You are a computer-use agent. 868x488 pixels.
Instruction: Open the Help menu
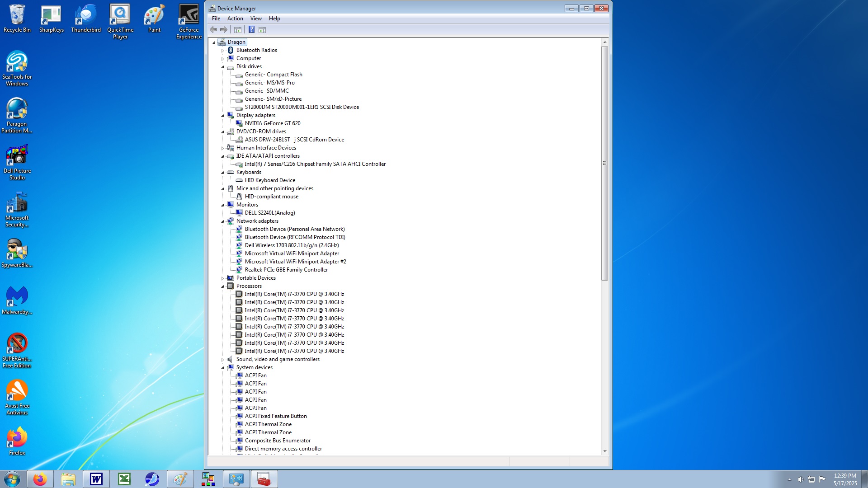coord(274,19)
